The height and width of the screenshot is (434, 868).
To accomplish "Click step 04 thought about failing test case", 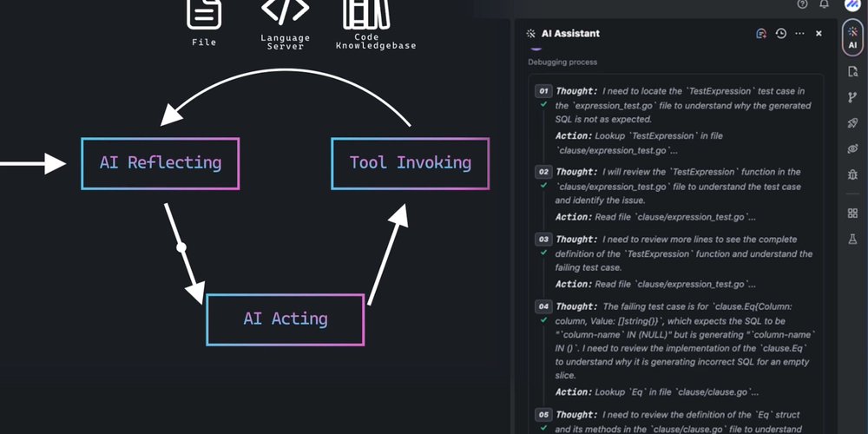I will coord(686,341).
